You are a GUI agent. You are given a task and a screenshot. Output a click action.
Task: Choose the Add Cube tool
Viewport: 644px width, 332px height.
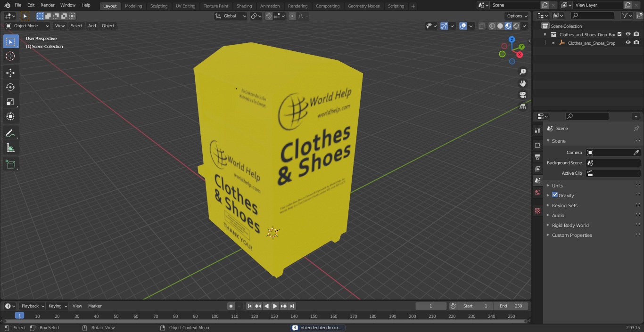[x=10, y=164]
